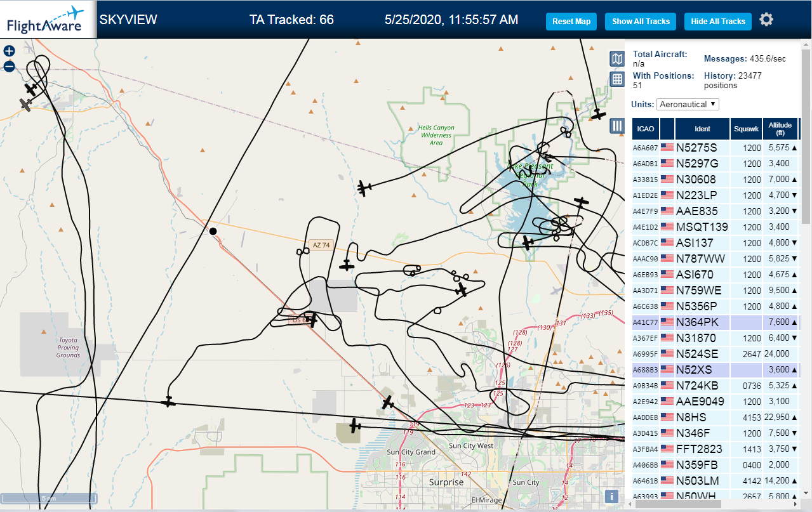Open the Units dropdown

pos(688,104)
